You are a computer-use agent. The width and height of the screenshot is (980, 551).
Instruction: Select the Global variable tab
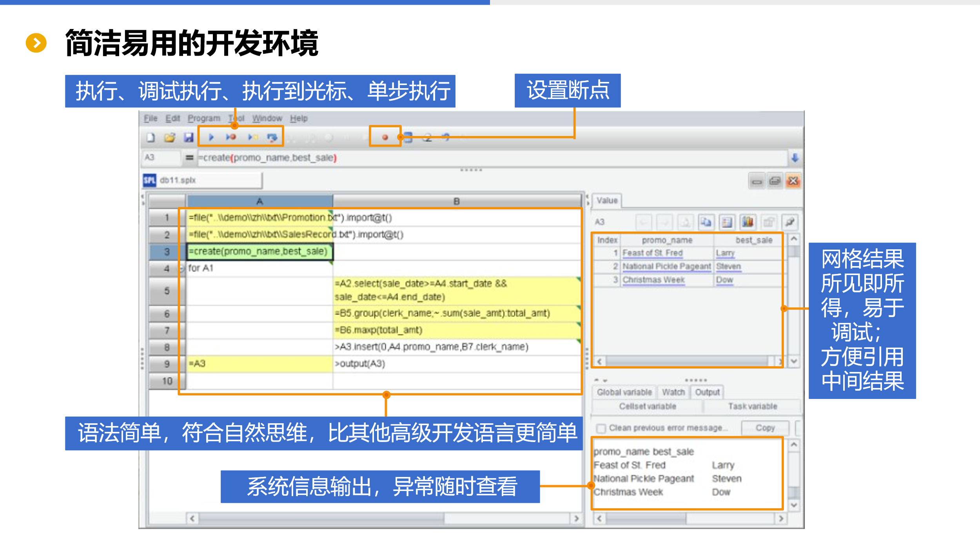click(624, 392)
